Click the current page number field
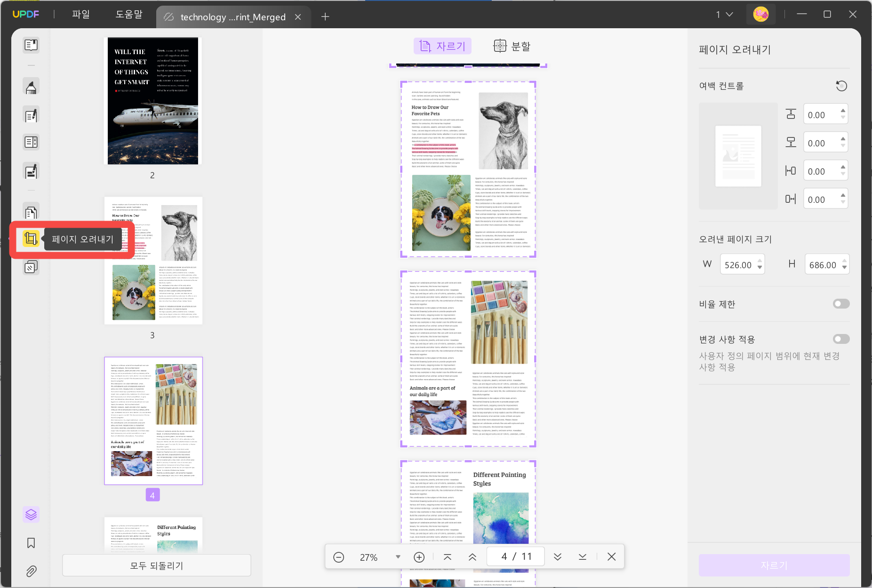Viewport: 872px width, 588px height. 516,557
